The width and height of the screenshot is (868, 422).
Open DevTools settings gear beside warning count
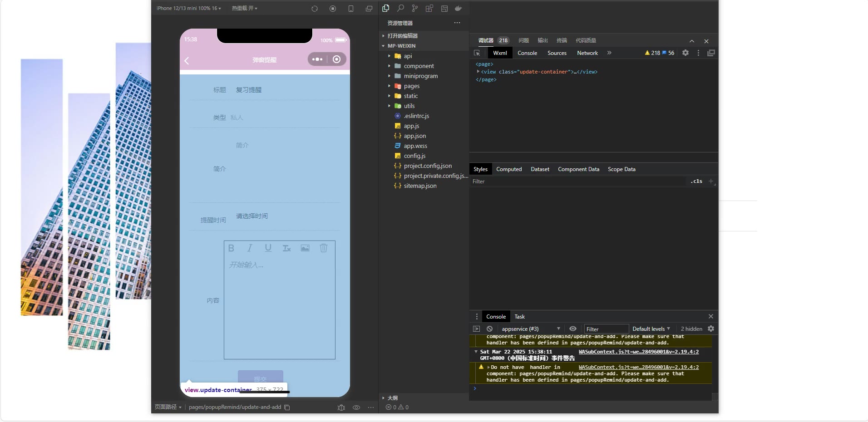(686, 53)
